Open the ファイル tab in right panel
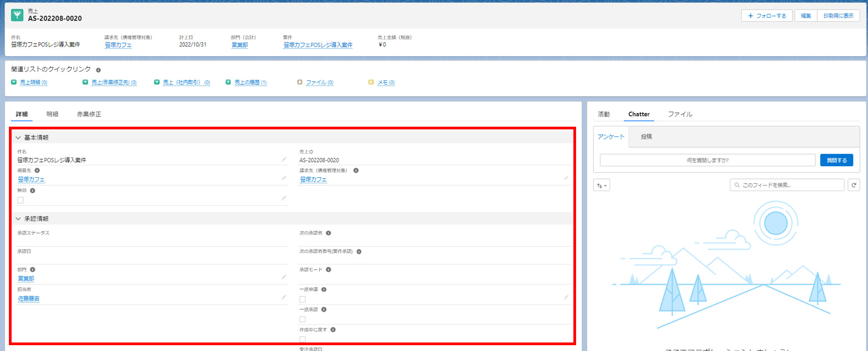 click(680, 114)
